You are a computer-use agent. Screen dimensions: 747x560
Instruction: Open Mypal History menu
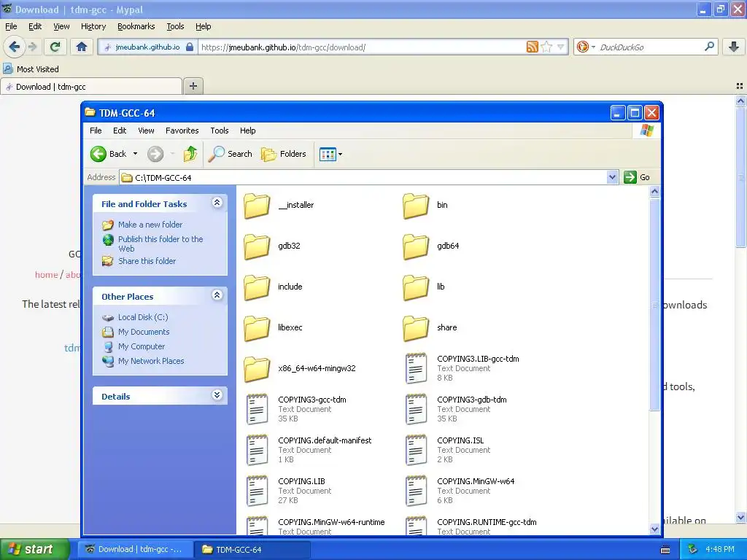[x=93, y=26]
